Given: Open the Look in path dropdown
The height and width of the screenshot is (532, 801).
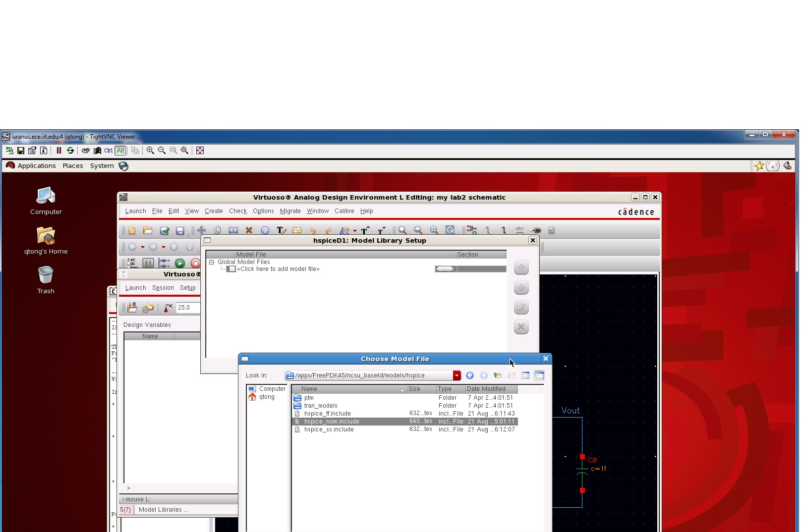Looking at the screenshot, I should pos(457,375).
